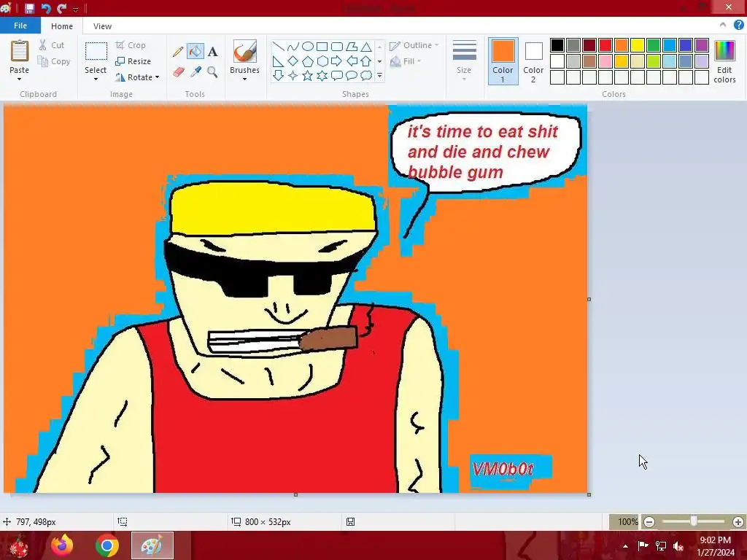Image resolution: width=747 pixels, height=560 pixels.
Task: Click the Paint taskbar button
Action: (x=152, y=545)
